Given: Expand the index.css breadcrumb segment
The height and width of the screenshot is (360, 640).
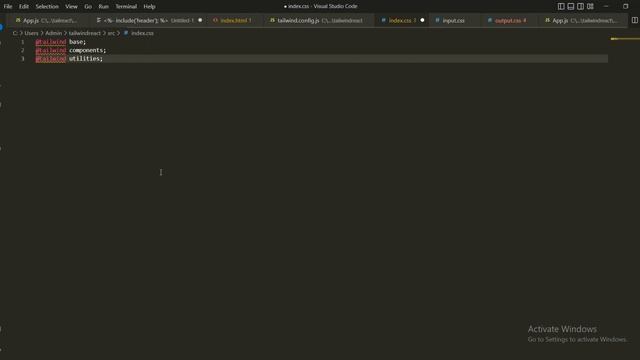Looking at the screenshot, I should tap(142, 33).
